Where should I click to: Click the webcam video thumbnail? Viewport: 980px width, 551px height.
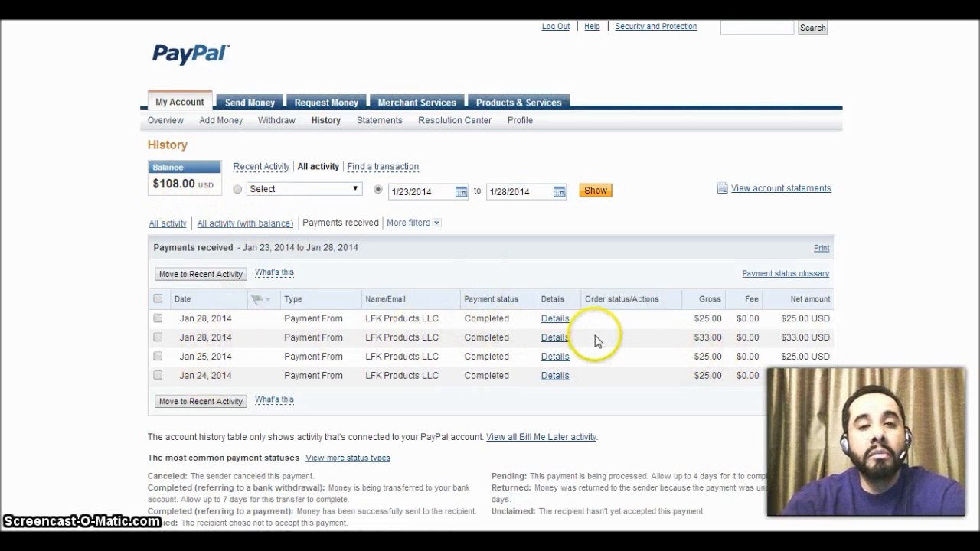866,442
